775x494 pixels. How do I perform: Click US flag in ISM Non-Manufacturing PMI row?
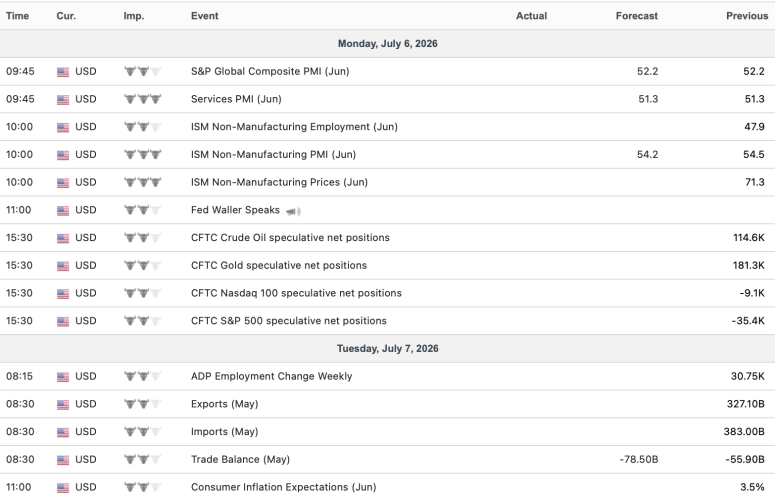[63, 155]
